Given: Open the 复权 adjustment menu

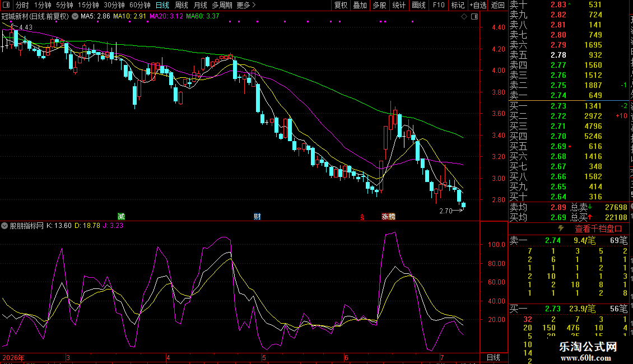Looking at the screenshot, I should tap(341, 5).
